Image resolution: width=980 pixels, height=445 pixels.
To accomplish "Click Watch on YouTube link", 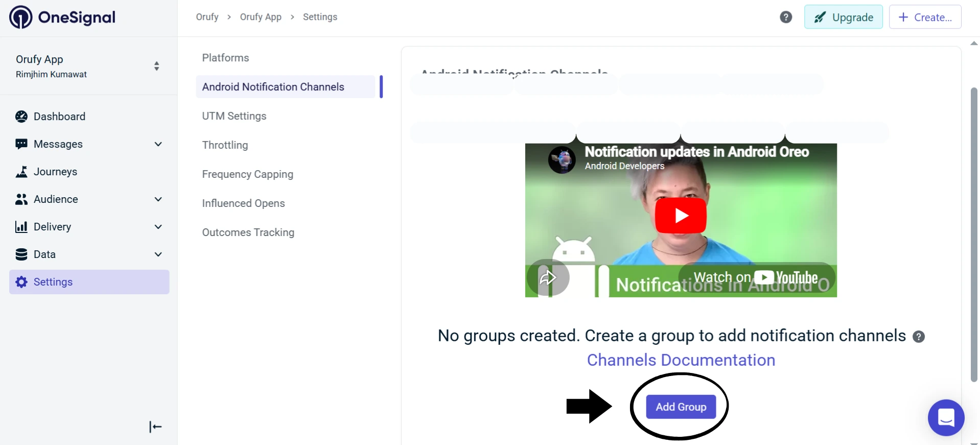I will point(756,277).
